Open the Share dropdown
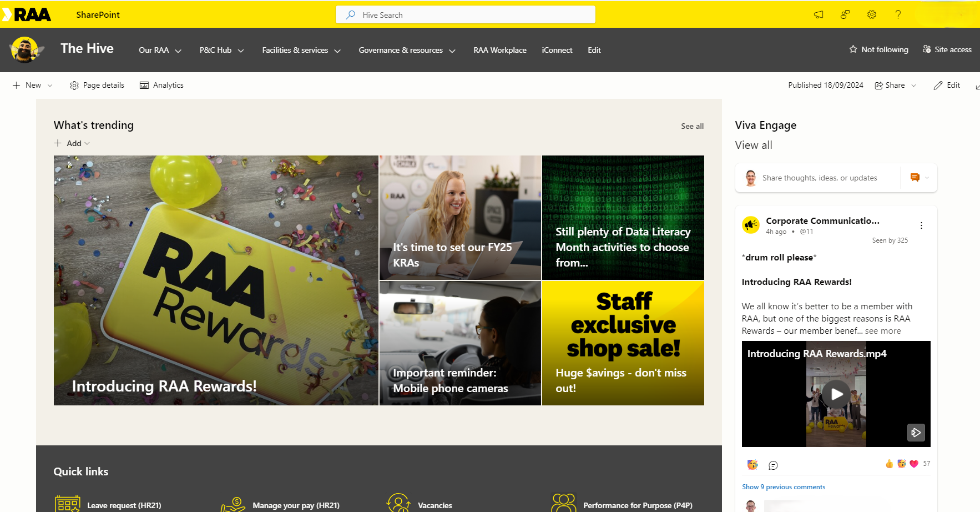This screenshot has height=512, width=980. 895,86
